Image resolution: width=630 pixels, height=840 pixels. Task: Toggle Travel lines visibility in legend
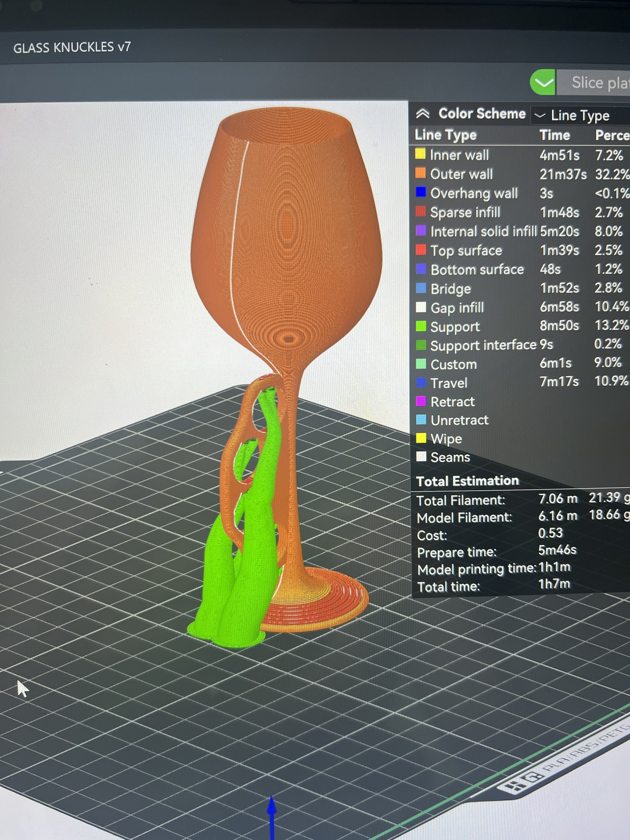pos(449,383)
